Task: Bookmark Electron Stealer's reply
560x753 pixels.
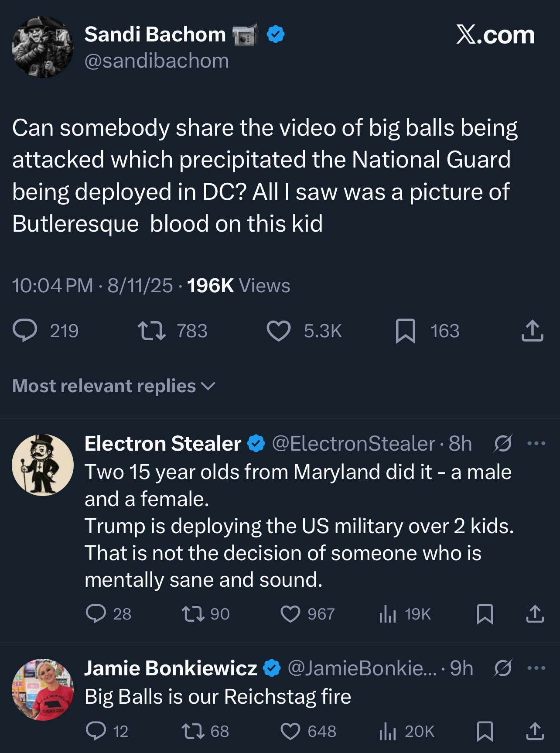Action: pyautogui.click(x=485, y=614)
